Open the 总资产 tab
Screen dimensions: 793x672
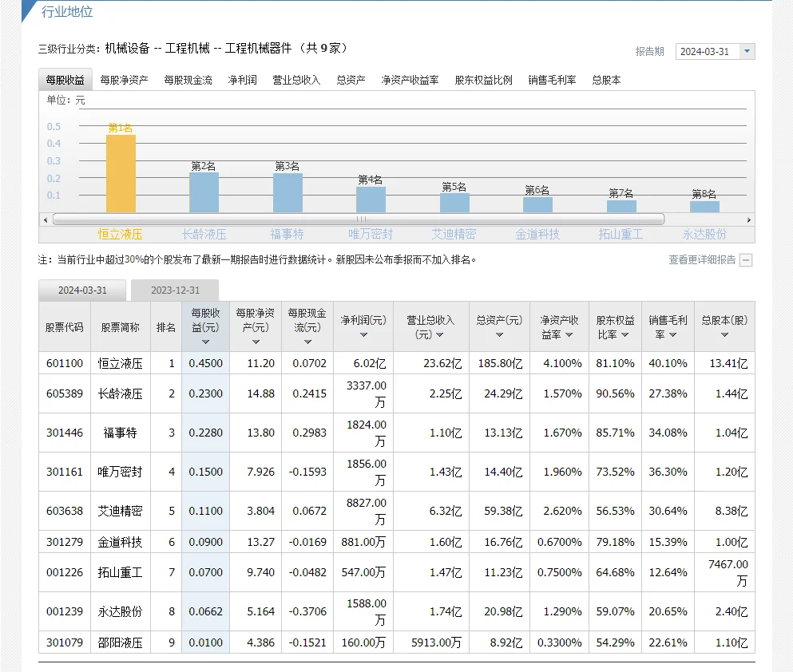[351, 80]
